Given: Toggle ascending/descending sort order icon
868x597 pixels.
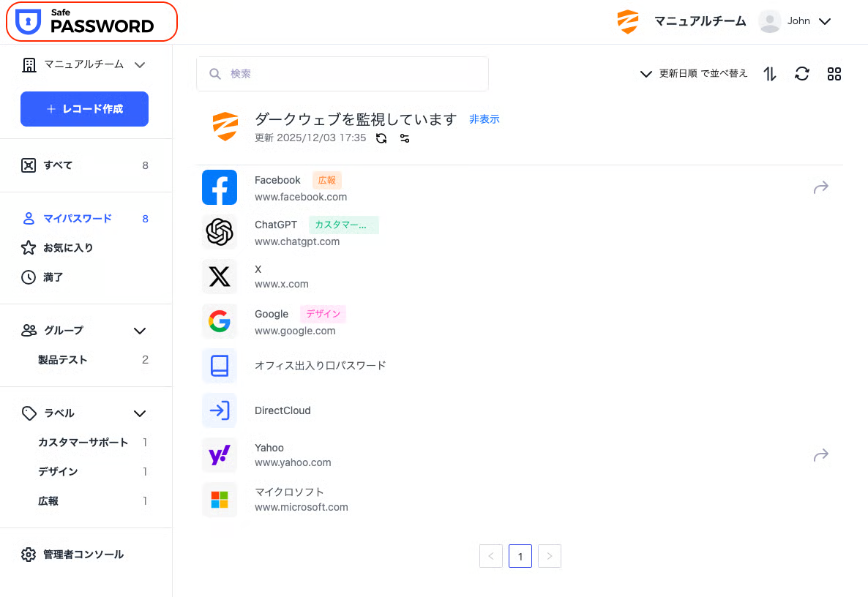Looking at the screenshot, I should pos(770,74).
